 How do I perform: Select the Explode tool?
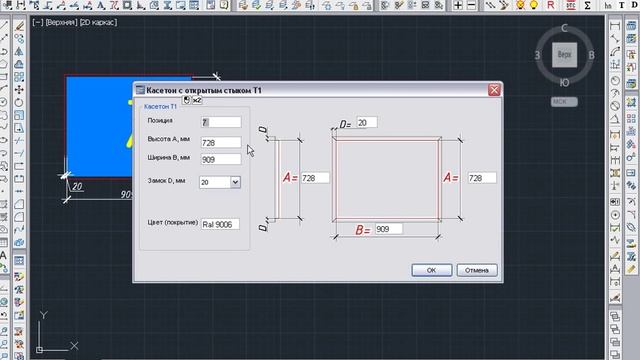[x=19, y=242]
